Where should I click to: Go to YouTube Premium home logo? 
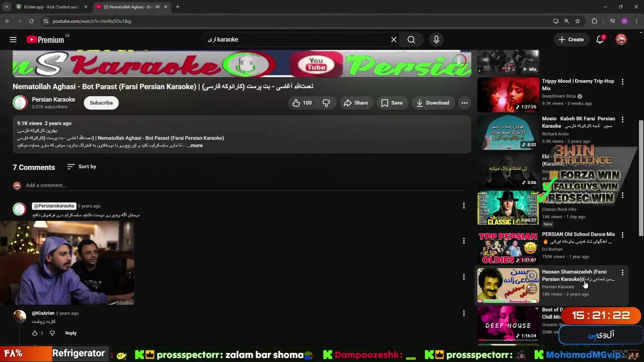pos(45,40)
